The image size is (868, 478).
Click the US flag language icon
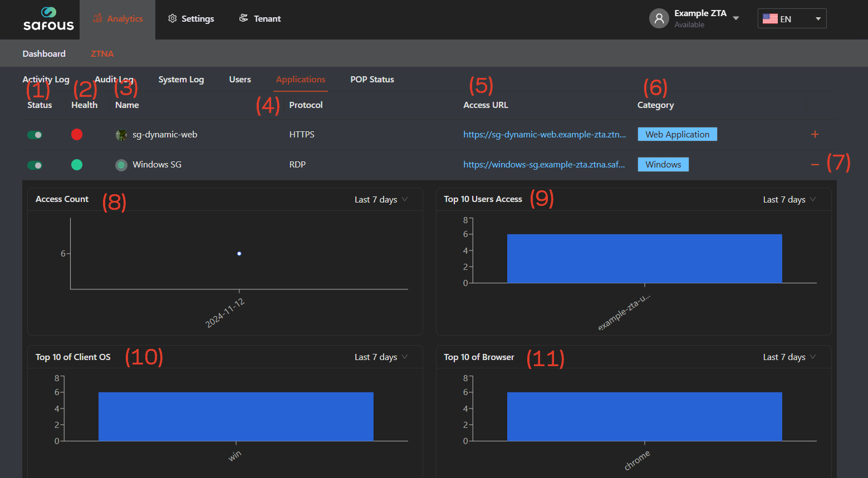tap(770, 19)
